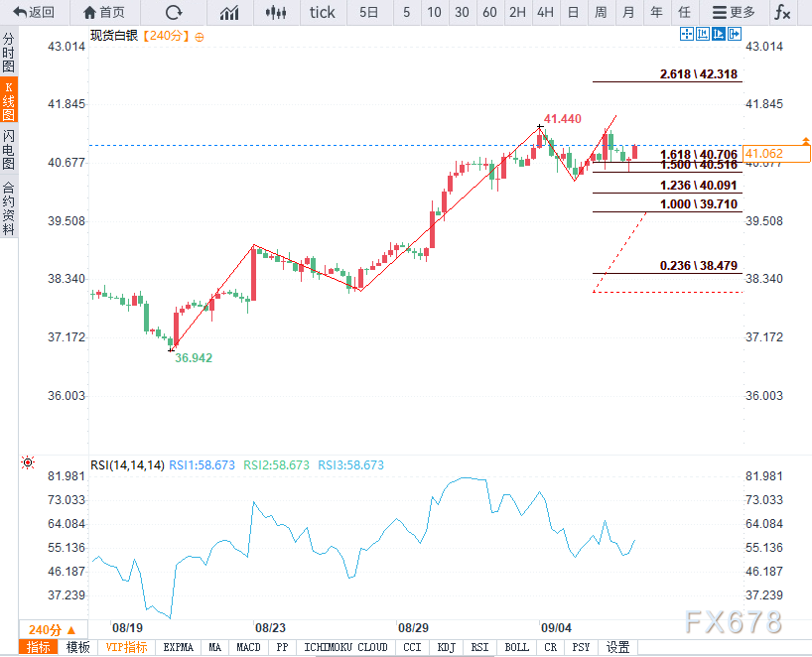Click the RSI indicator settings gear icon
Viewport: 812px width, 657px height.
(27, 463)
